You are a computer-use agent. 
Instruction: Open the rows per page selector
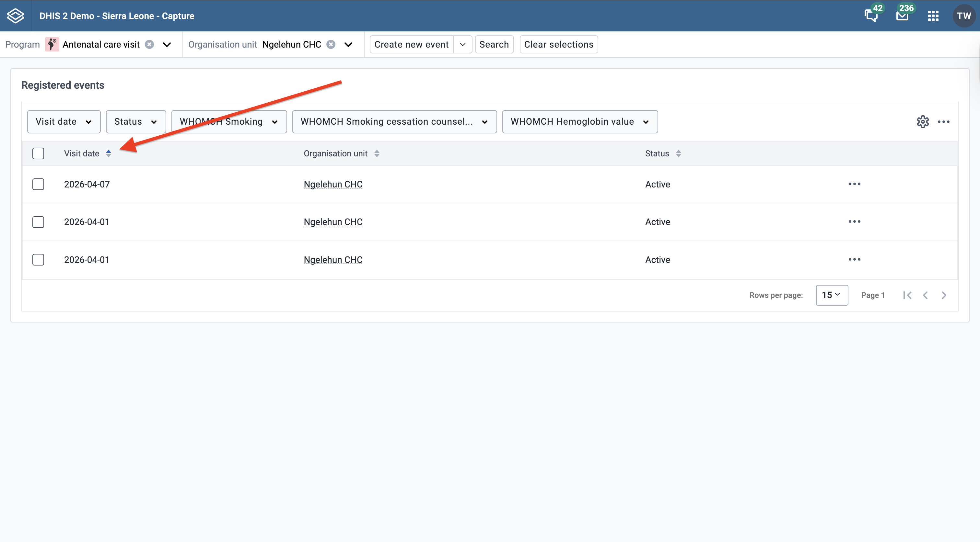(x=832, y=295)
